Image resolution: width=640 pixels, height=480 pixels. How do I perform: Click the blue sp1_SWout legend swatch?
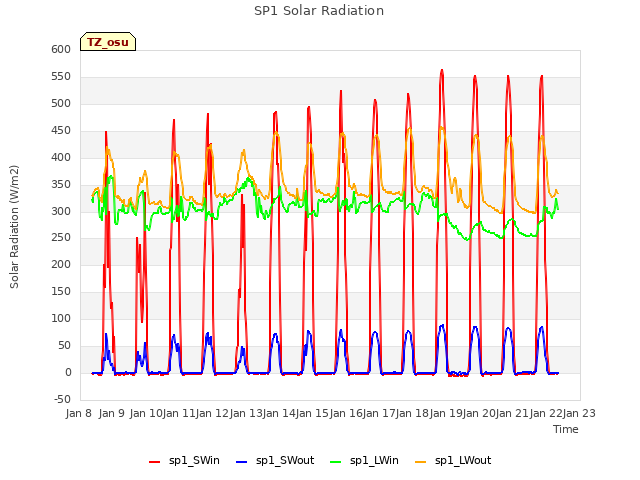point(242,462)
